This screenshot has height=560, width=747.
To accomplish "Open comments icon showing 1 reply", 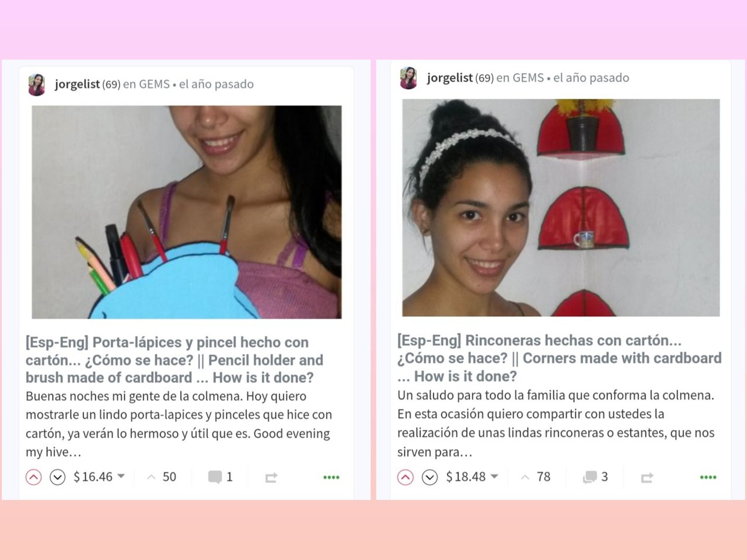I will pos(215,477).
